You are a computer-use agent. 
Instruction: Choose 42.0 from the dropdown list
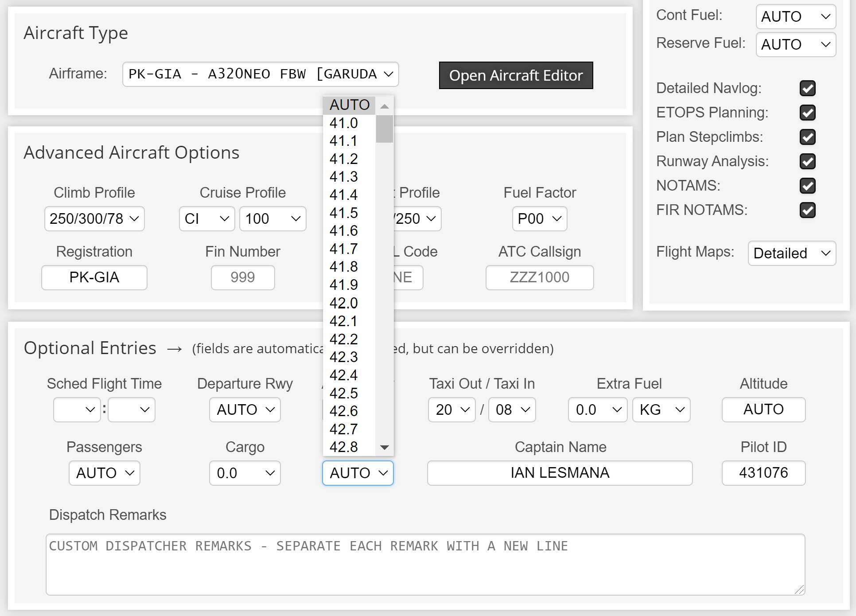[x=344, y=303]
